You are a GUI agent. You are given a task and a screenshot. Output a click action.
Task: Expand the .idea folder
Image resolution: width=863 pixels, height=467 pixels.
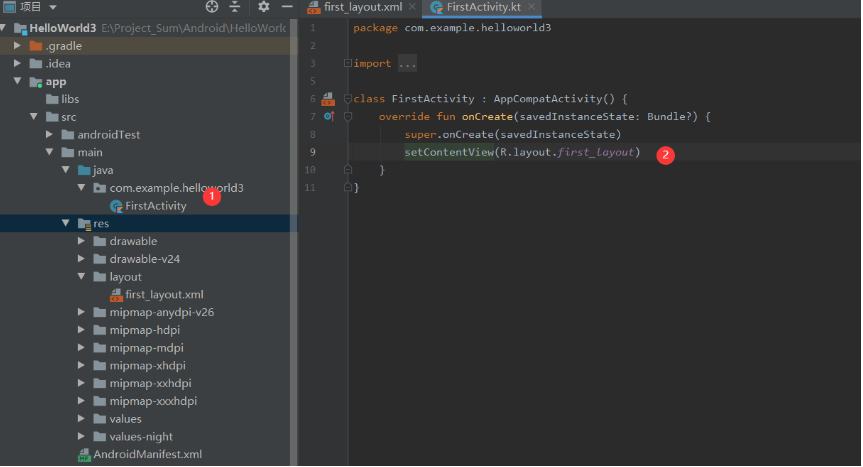(17, 63)
